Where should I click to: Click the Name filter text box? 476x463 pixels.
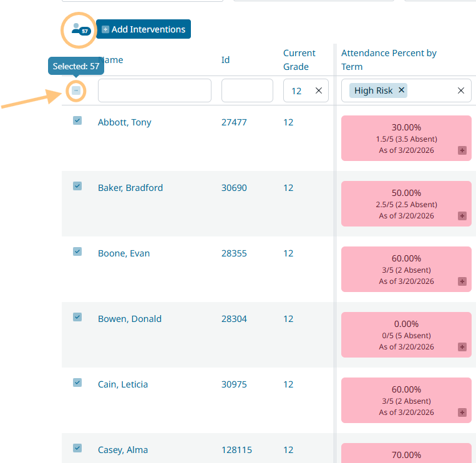point(155,90)
